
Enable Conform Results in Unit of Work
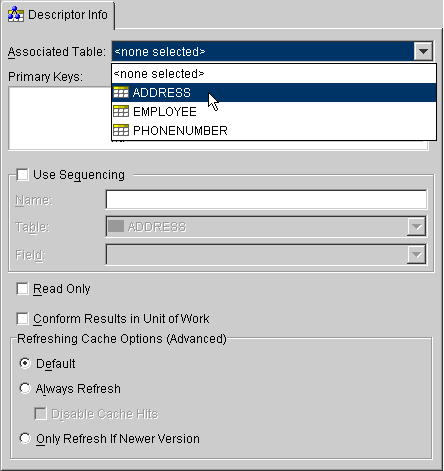(23, 319)
